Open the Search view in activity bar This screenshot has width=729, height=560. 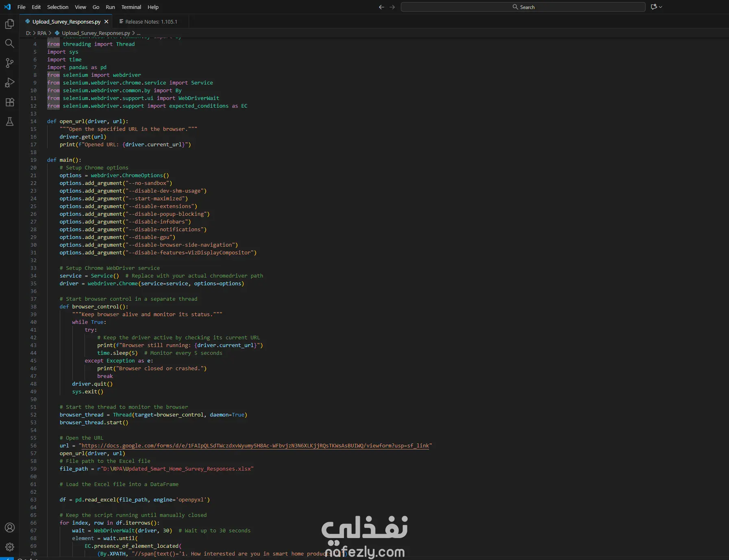pyautogui.click(x=10, y=43)
